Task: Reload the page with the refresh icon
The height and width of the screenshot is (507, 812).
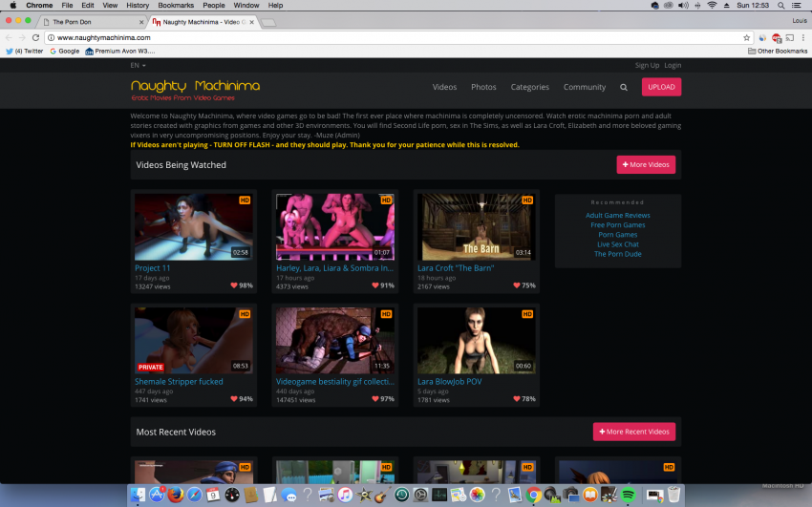Action: [x=36, y=37]
